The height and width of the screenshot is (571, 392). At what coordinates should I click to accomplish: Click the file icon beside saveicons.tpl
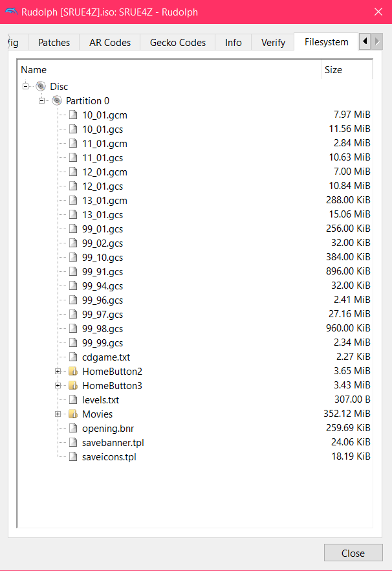(73, 456)
